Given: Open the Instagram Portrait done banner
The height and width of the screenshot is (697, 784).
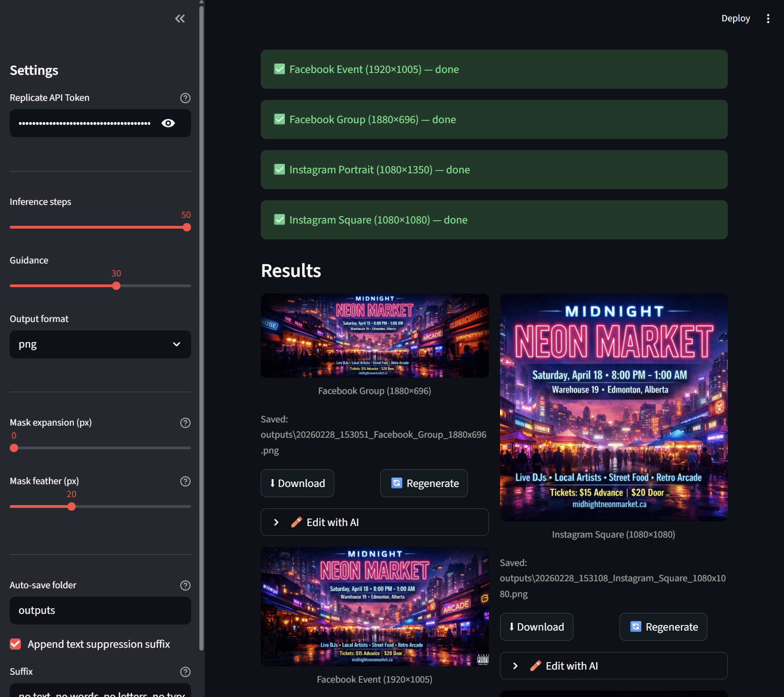Looking at the screenshot, I should (494, 170).
